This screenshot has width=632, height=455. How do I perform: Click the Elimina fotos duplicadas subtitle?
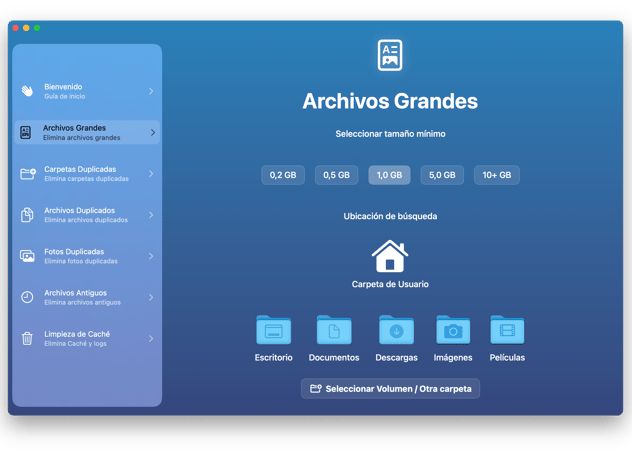pyautogui.click(x=81, y=261)
